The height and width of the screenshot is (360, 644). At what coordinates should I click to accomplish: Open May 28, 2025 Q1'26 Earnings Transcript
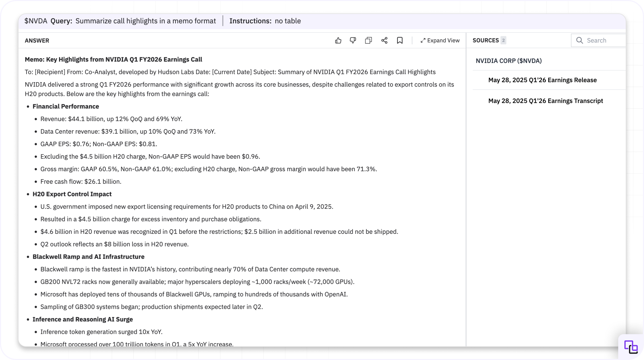point(545,101)
